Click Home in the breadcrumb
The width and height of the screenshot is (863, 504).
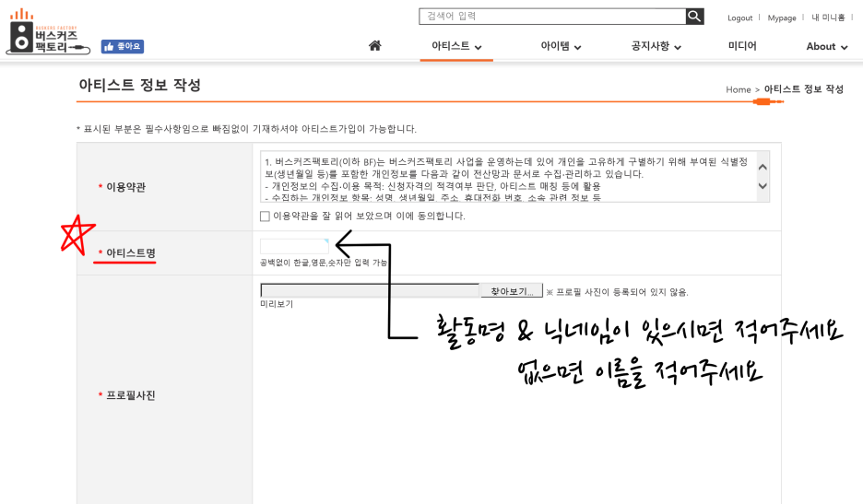click(738, 89)
